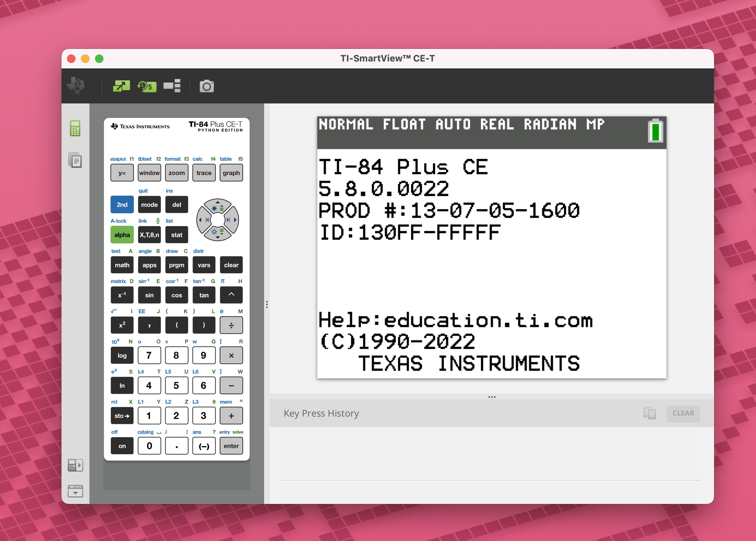Take a screen capture with camera icon
This screenshot has height=541, width=756.
206,86
